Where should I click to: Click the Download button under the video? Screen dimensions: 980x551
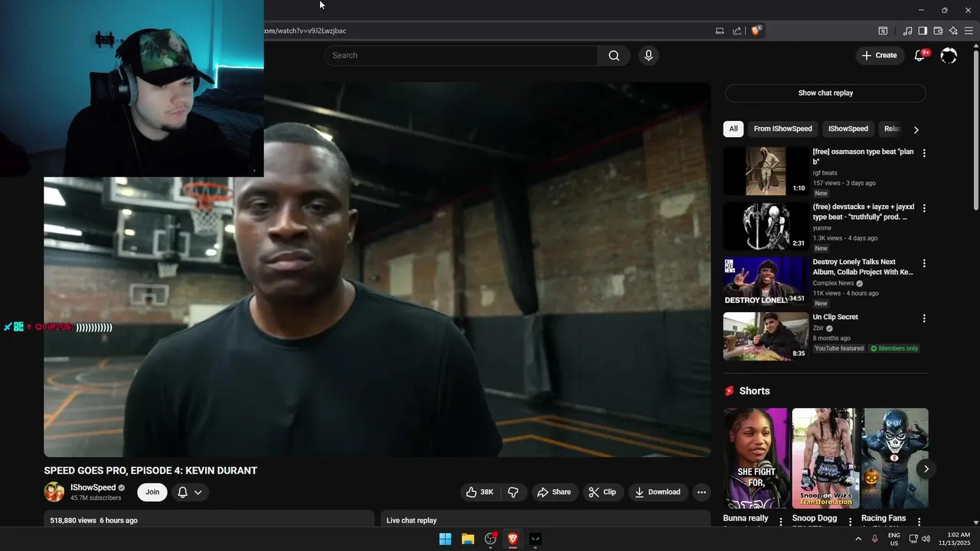point(657,492)
